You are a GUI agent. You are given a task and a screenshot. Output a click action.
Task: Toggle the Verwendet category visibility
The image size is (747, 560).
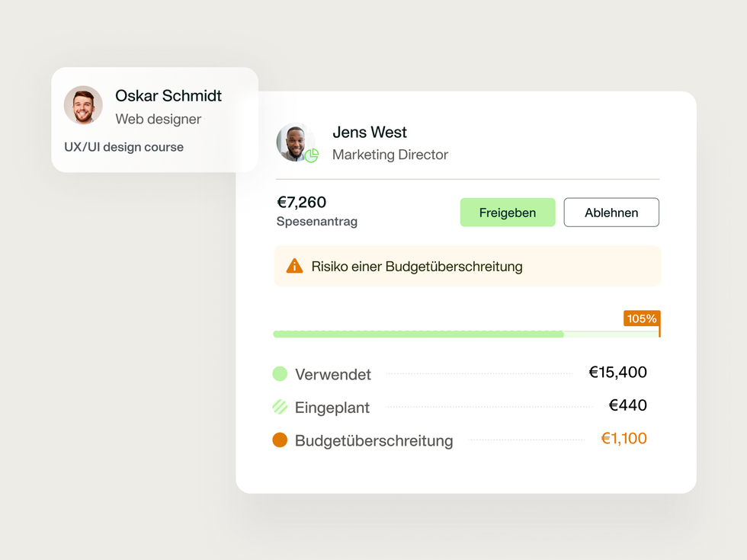pos(333,374)
